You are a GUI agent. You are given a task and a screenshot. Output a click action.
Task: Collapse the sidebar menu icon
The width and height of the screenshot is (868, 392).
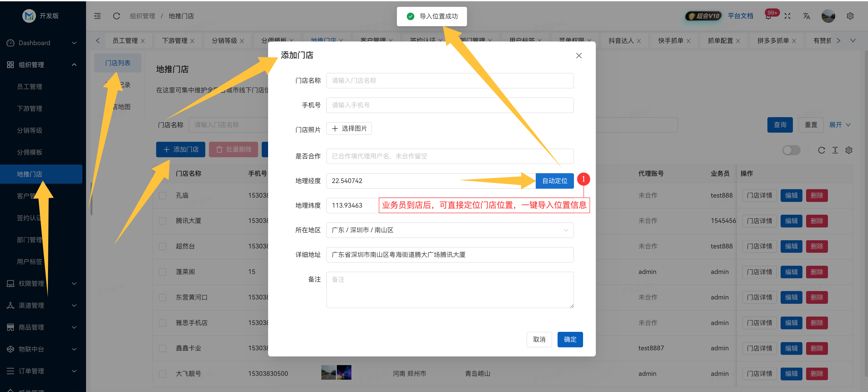[x=97, y=16]
